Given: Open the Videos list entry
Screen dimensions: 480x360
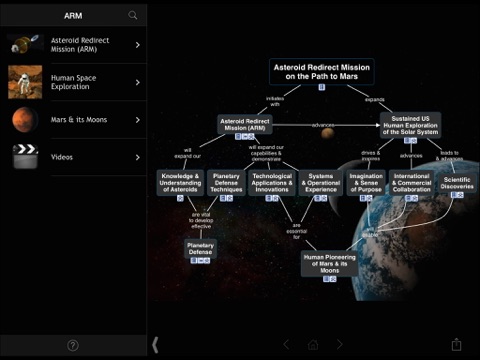Looking at the screenshot, I should (73, 157).
